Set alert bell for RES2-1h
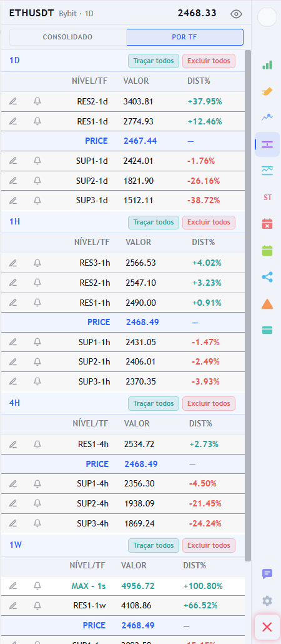Screen dimensions: 281x644 tap(37, 283)
